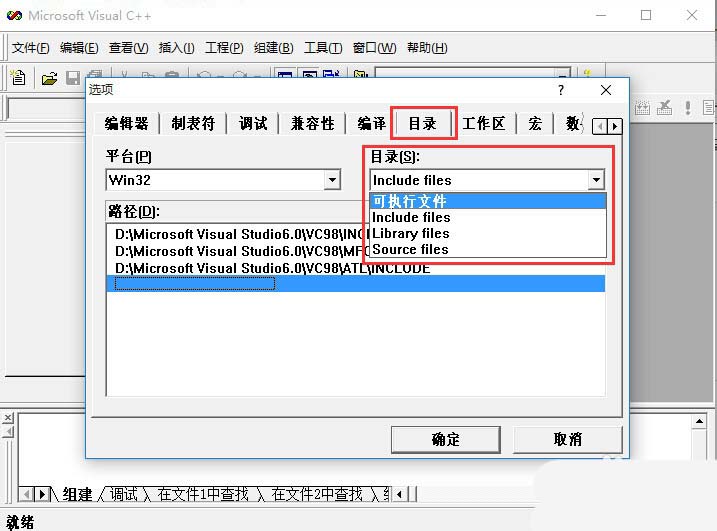Open the 编辑(E) menu
Screen dimensions: 717x531
click(x=79, y=48)
